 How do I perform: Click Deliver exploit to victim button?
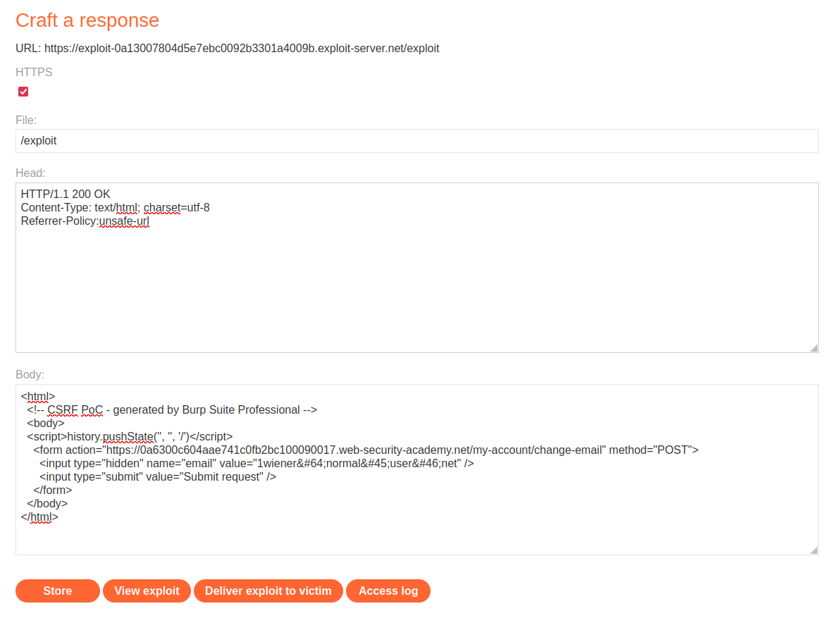click(x=268, y=591)
